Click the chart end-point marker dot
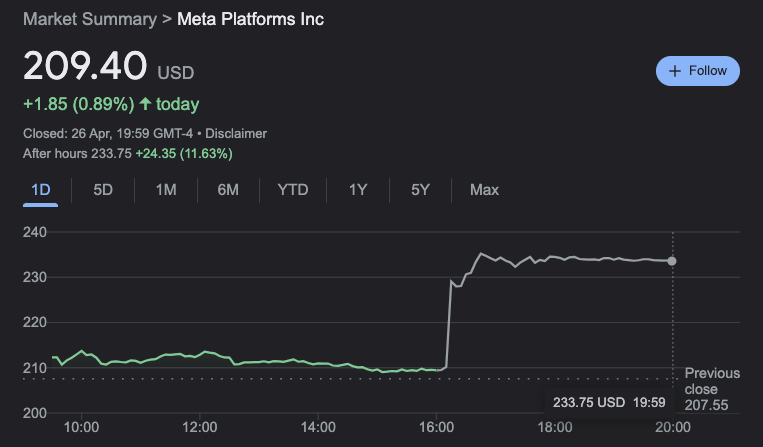The width and height of the screenshot is (763, 447). pos(672,261)
